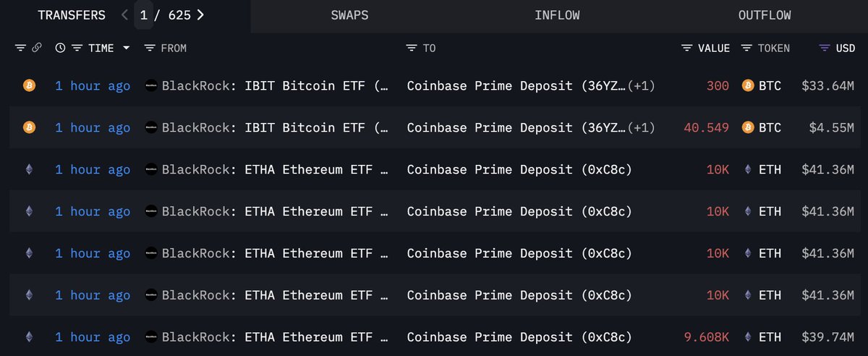Switch to the INFLOW tab
The image size is (868, 356).
click(x=557, y=15)
